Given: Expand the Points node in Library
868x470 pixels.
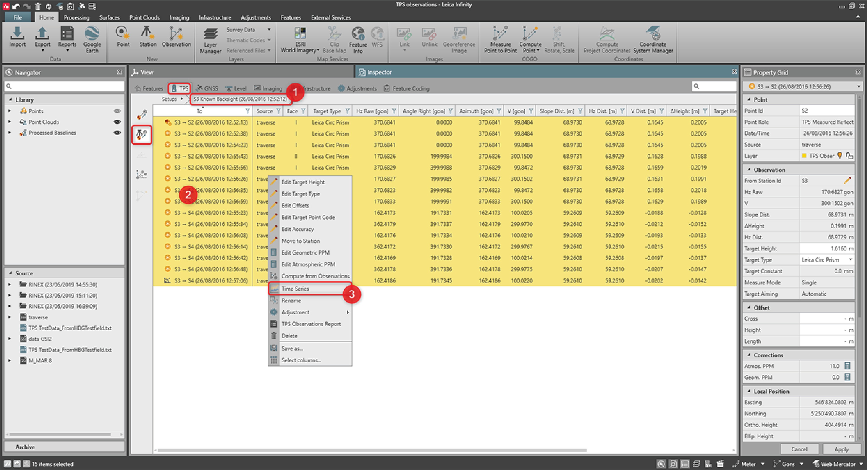Looking at the screenshot, I should pyautogui.click(x=9, y=111).
